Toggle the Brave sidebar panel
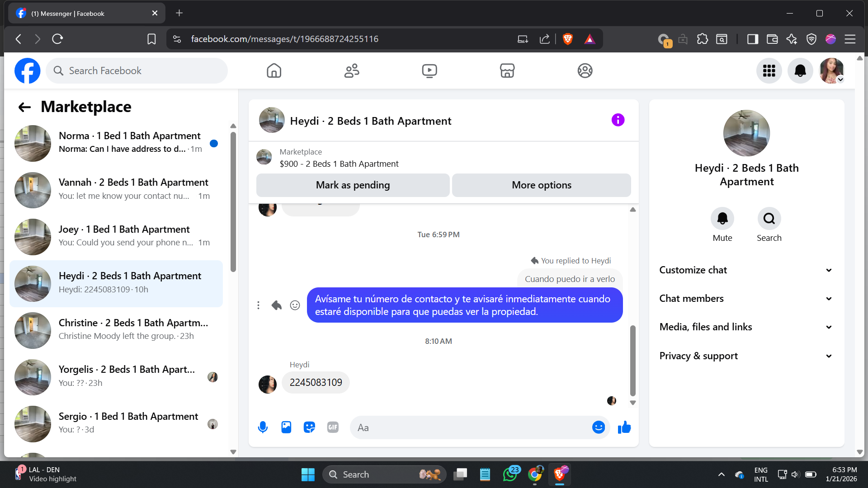Screen dimensions: 868x488 point(752,39)
